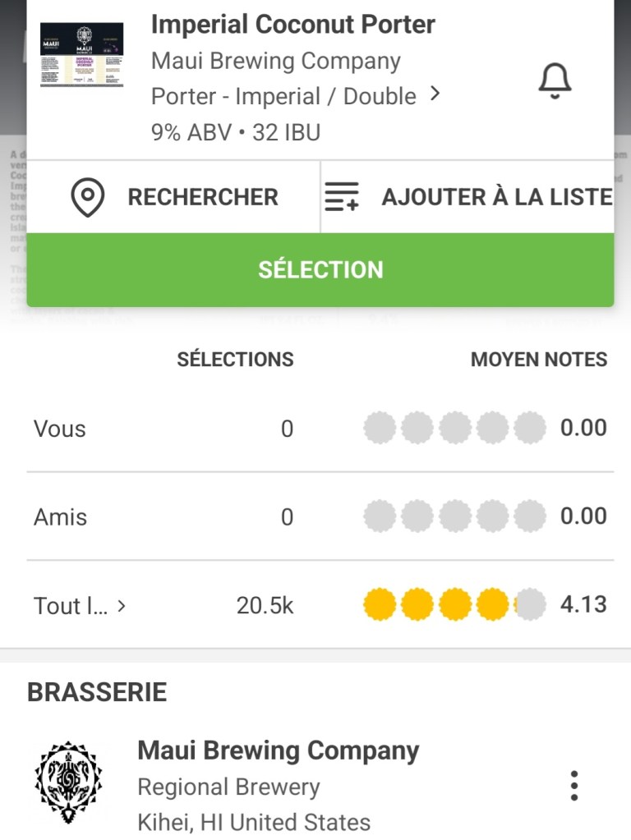Tap the location pin icon
Screen dimensions: 631x840
coord(88,197)
